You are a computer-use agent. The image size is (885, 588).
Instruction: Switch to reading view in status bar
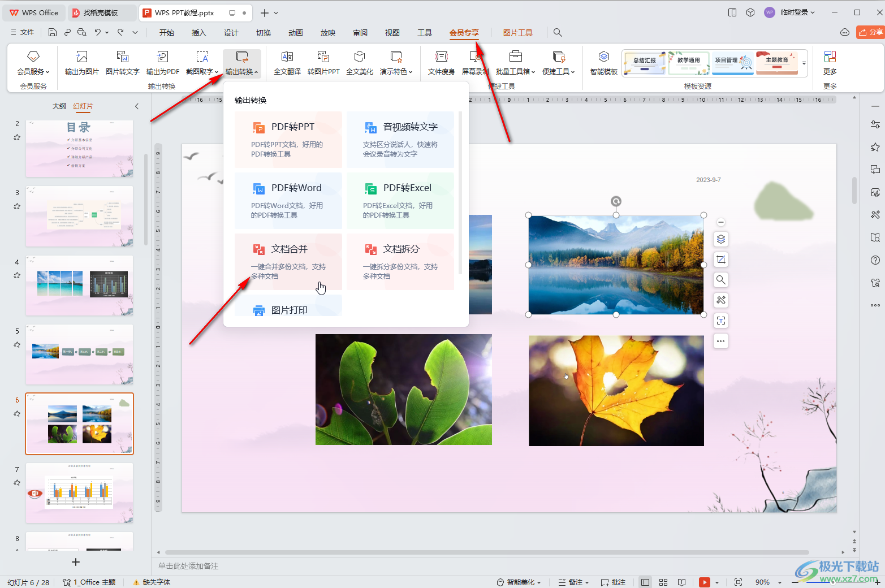[x=682, y=582]
